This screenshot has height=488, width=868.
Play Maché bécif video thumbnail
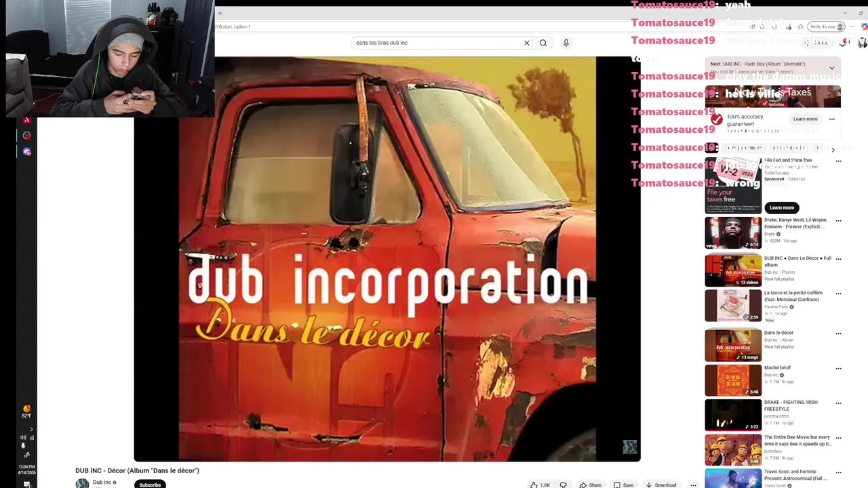(x=733, y=380)
